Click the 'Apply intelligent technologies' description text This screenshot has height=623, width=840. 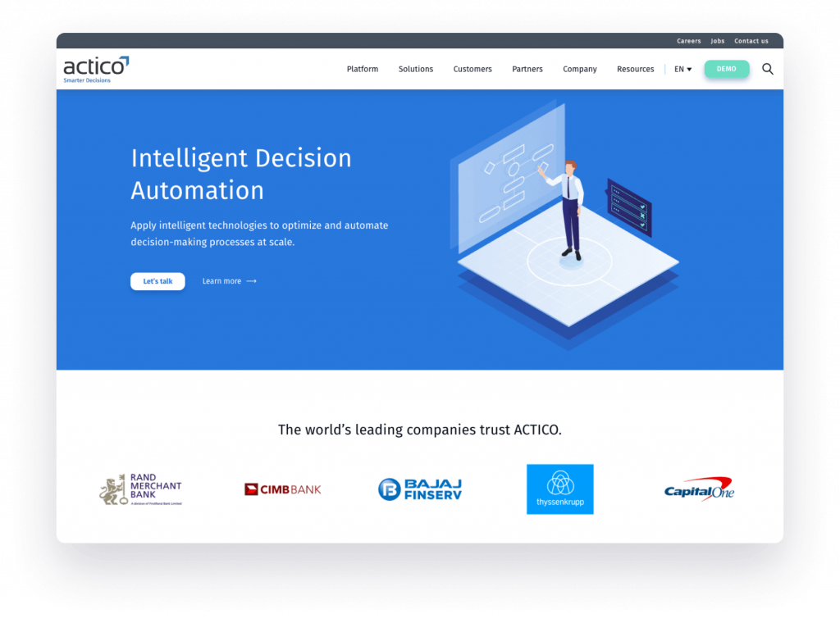tap(259, 234)
